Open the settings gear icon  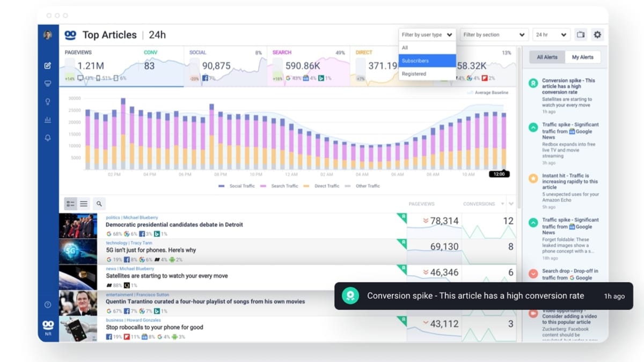pyautogui.click(x=597, y=35)
